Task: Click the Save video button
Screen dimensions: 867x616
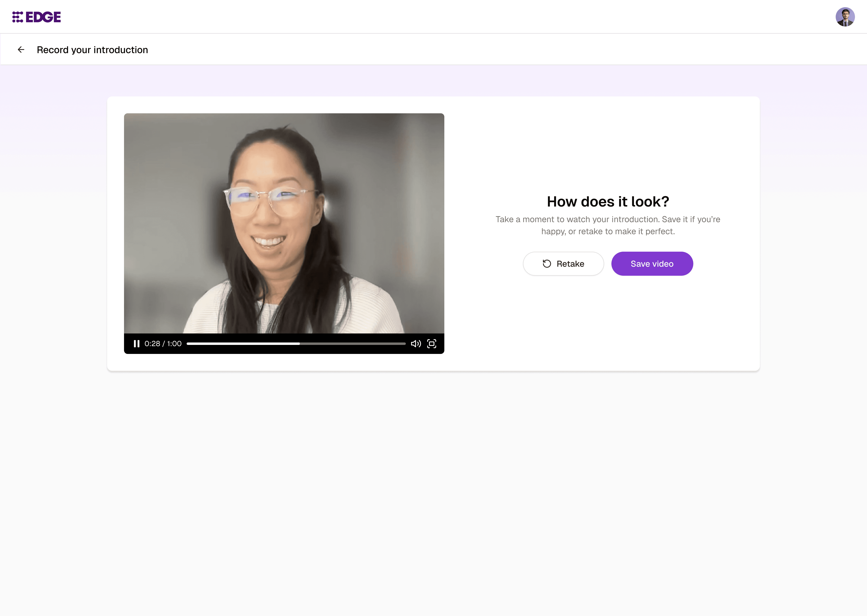Action: pyautogui.click(x=652, y=264)
